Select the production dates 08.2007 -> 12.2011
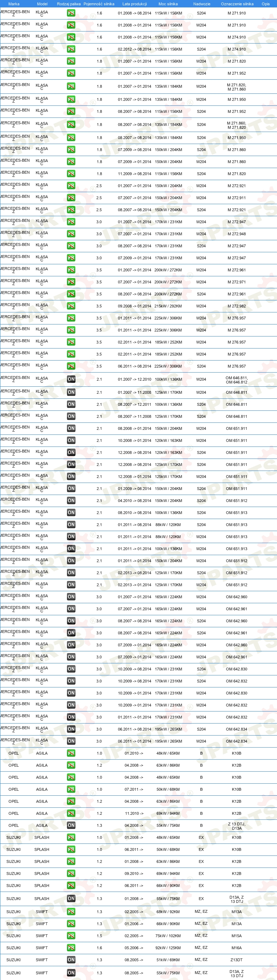Viewport: 277px width, 980px height. coord(135,404)
